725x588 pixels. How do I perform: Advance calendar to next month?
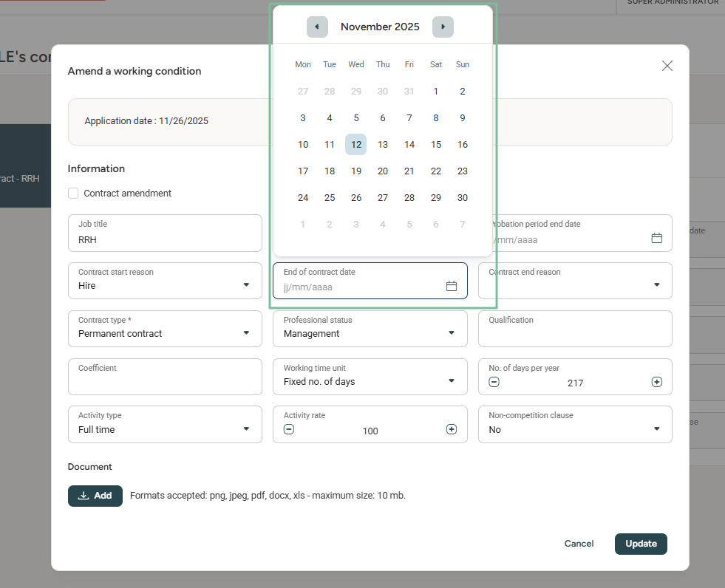(x=443, y=27)
